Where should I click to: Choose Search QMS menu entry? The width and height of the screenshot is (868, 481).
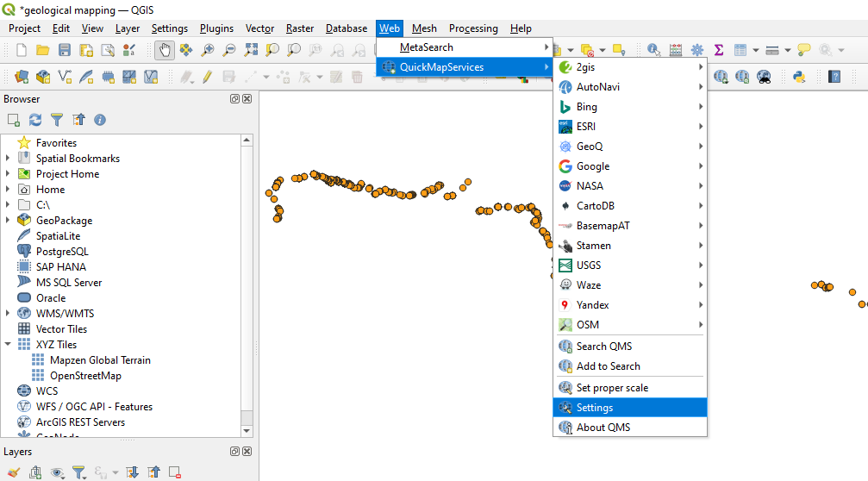(630, 347)
